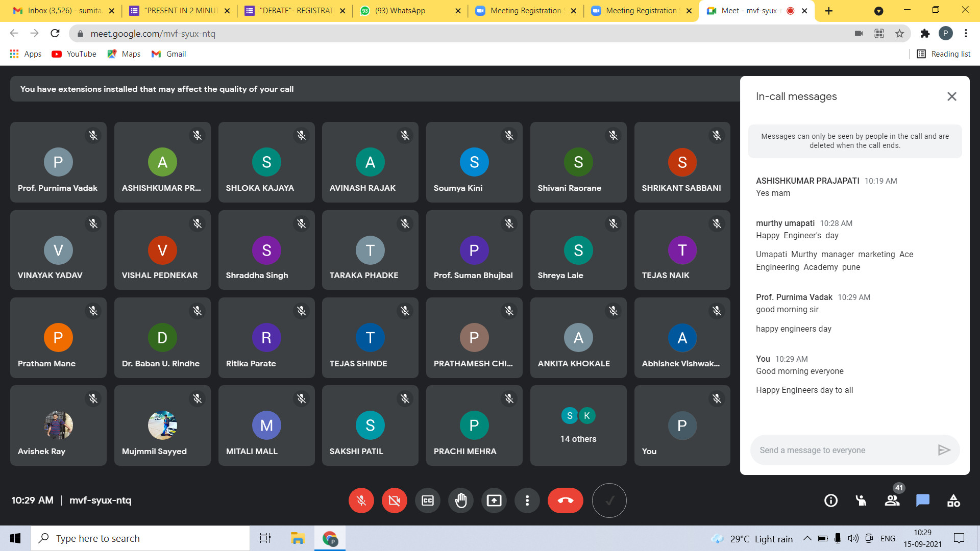Open the Activities shapes icon

point(953,500)
